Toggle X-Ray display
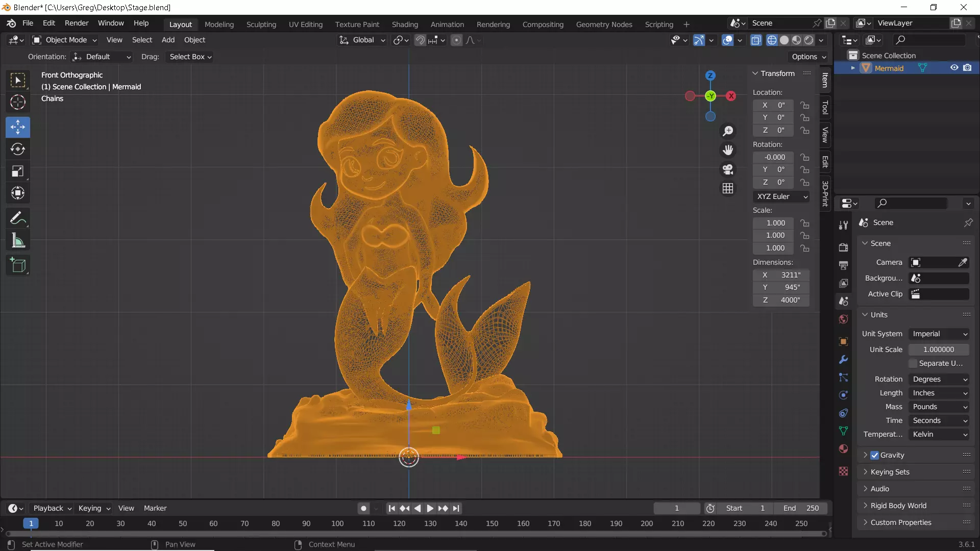The image size is (980, 551). pyautogui.click(x=756, y=40)
